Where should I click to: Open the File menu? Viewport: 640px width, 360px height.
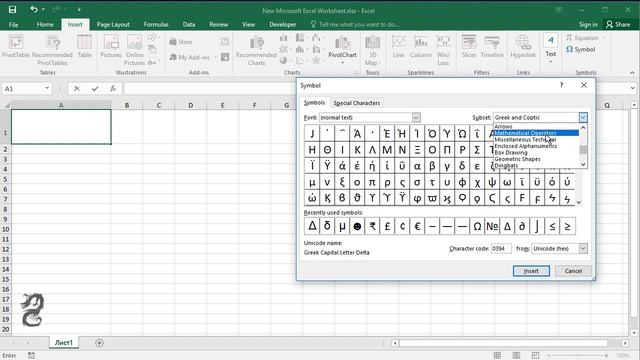(x=13, y=24)
